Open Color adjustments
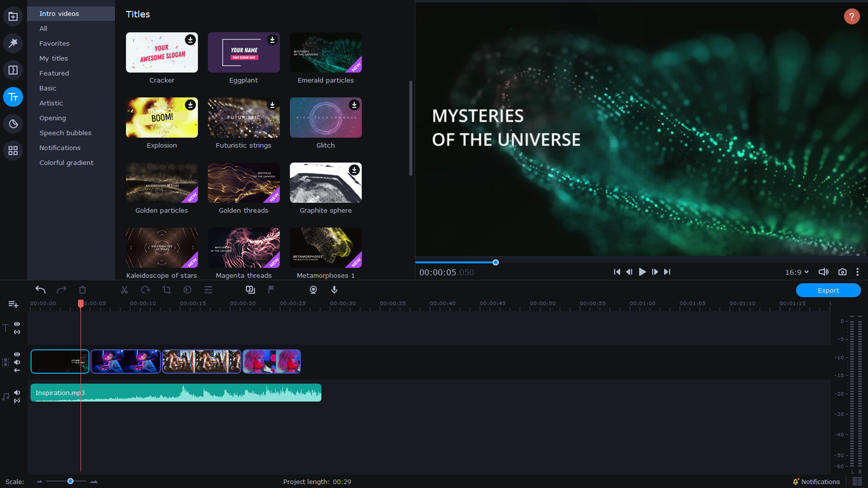Image resolution: width=868 pixels, height=488 pixels. pyautogui.click(x=187, y=290)
